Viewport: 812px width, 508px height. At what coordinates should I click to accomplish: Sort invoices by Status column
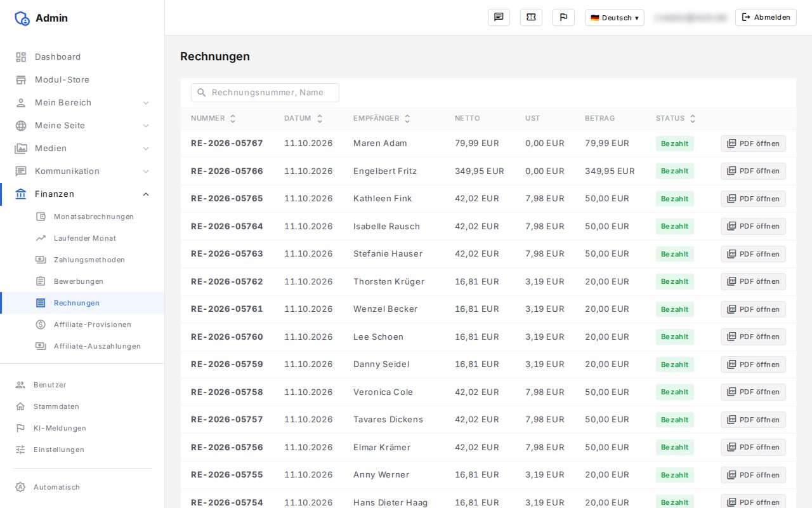[x=676, y=119]
